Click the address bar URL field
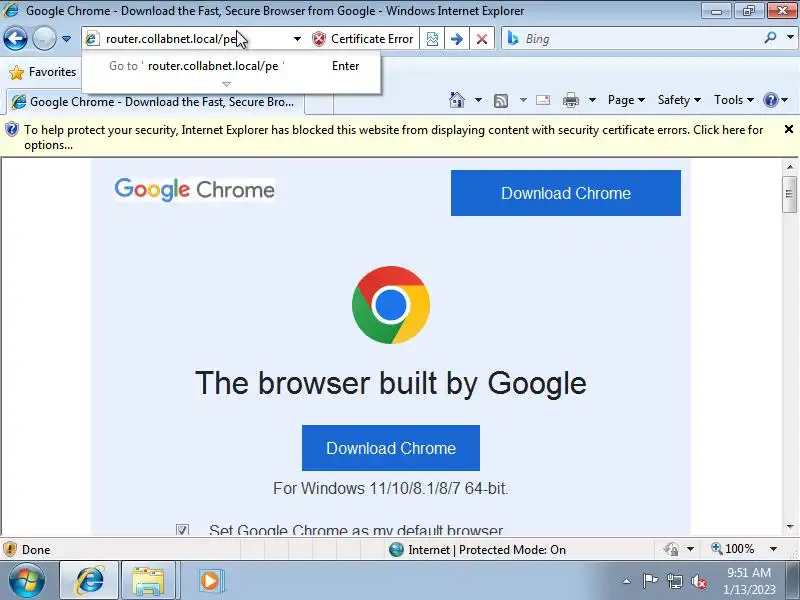 point(187,39)
